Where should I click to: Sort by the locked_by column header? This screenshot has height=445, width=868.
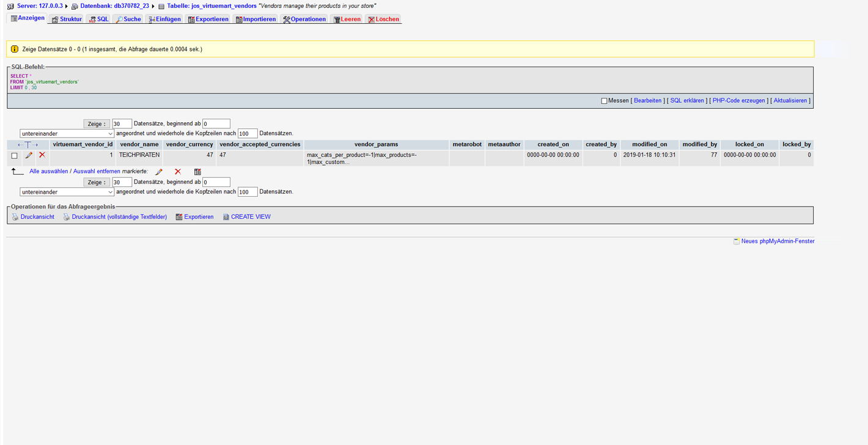[796, 145]
